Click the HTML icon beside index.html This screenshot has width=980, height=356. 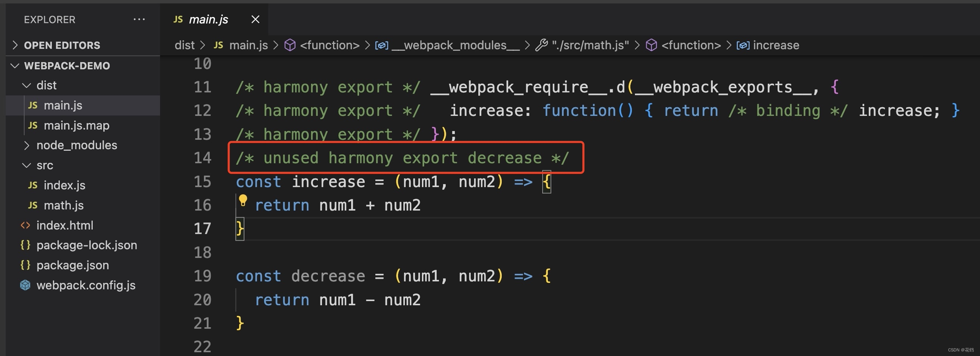click(x=25, y=225)
